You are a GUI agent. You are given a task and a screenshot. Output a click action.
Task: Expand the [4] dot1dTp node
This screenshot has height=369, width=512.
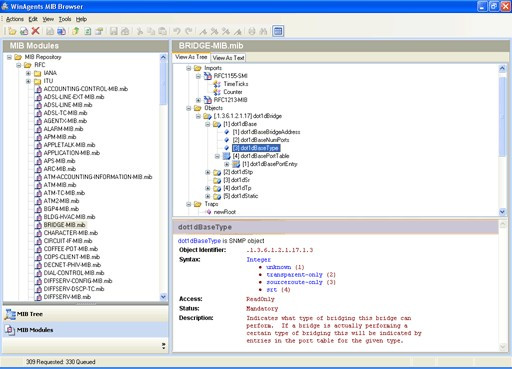click(x=208, y=188)
